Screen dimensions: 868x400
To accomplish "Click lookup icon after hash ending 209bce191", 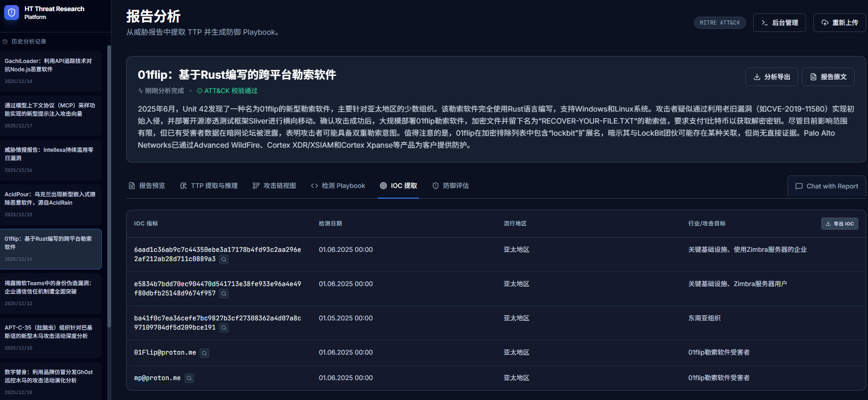I will click(224, 328).
